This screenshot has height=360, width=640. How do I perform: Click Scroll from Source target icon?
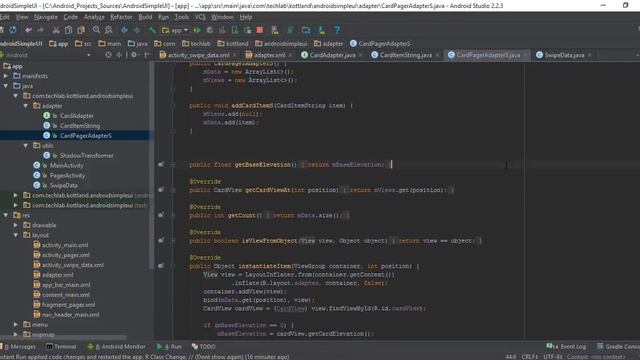click(108, 55)
